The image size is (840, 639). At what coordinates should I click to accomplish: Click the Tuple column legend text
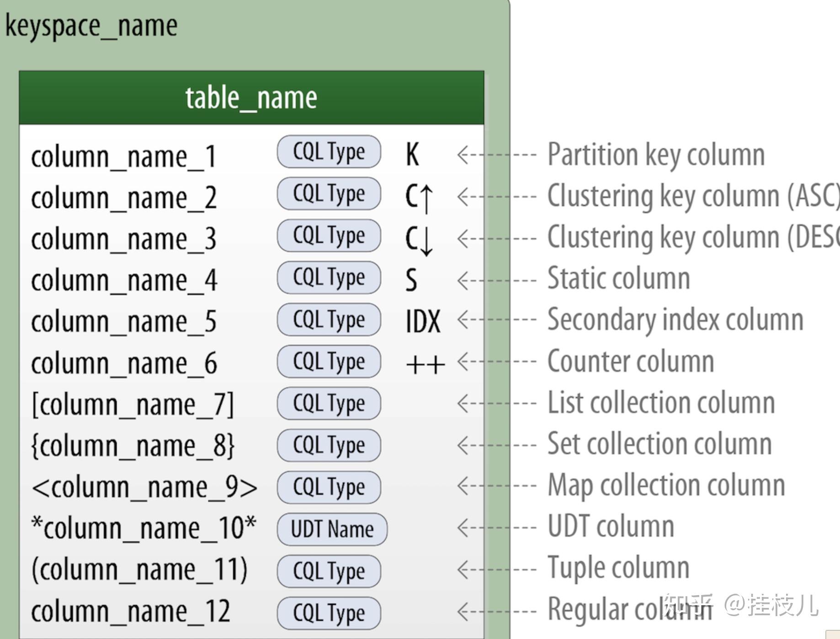[x=618, y=569]
